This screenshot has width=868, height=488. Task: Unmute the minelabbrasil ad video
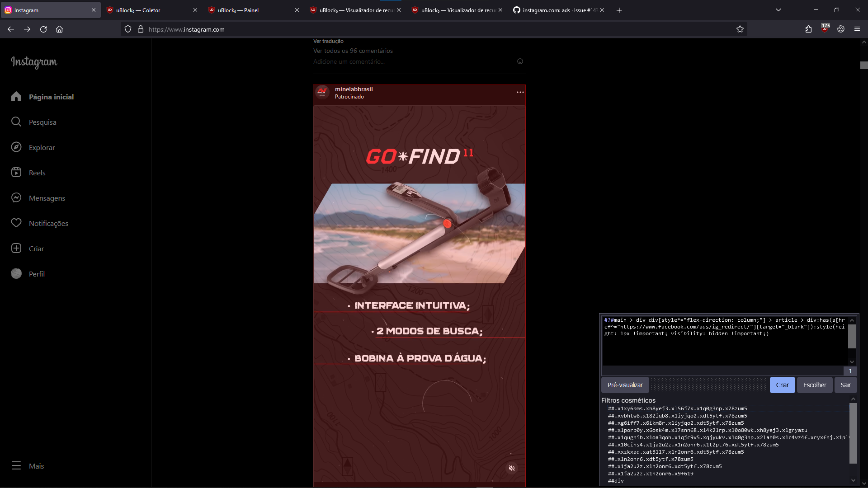(511, 468)
